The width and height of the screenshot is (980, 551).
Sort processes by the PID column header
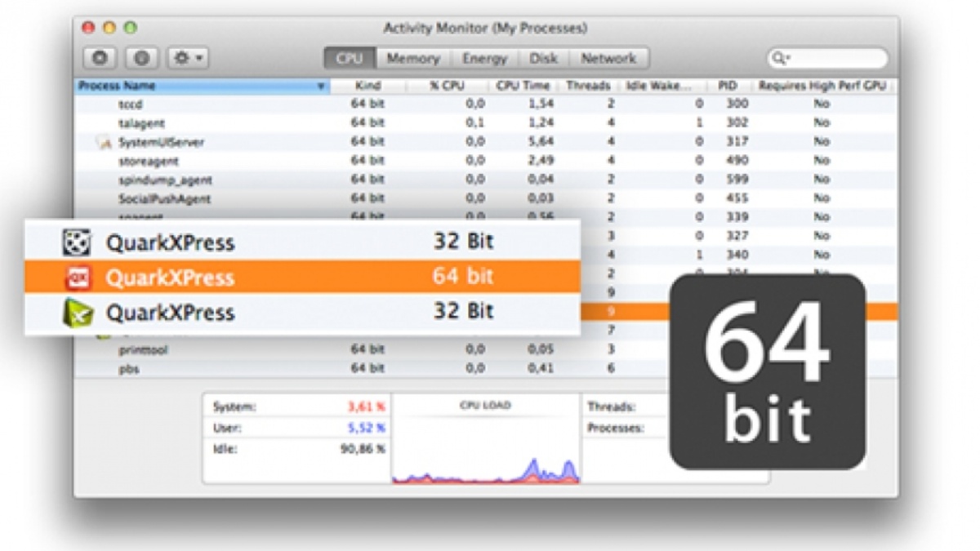727,85
